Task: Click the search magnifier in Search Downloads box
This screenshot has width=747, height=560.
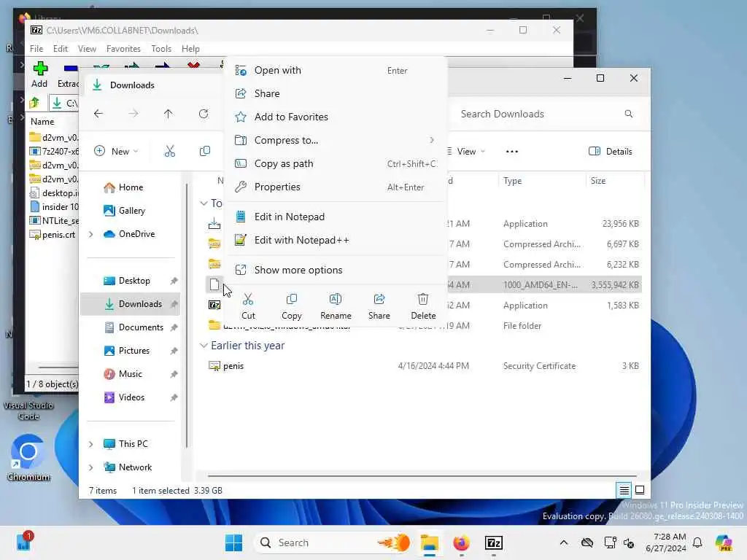Action: point(628,114)
